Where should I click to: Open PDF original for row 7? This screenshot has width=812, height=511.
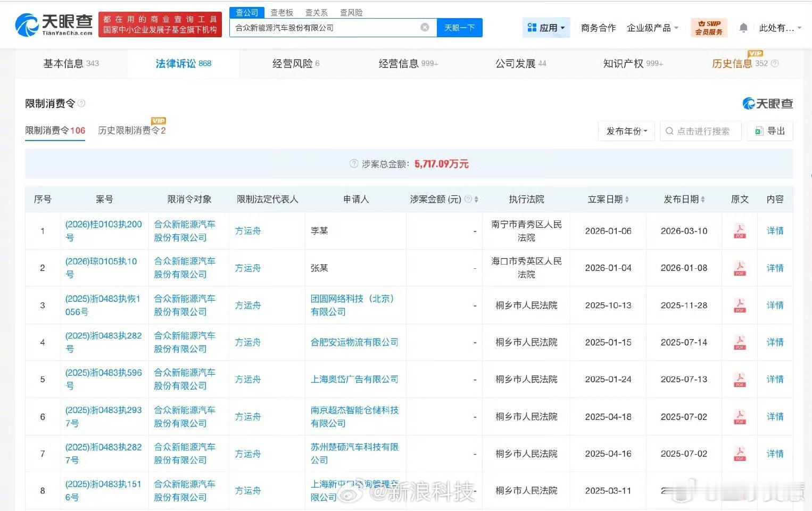(x=739, y=454)
